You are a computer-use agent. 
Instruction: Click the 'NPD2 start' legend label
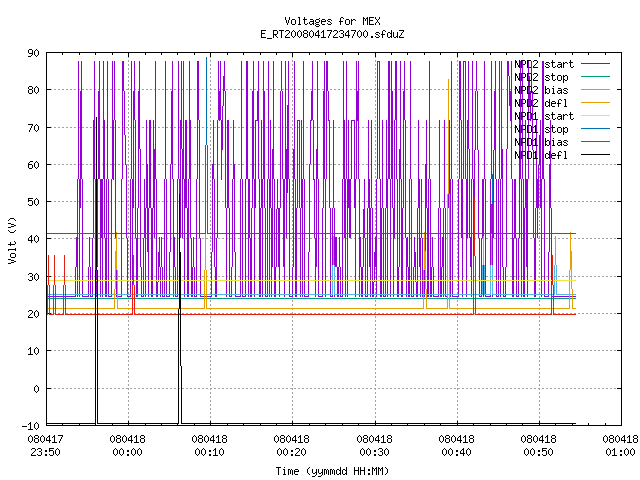point(544,64)
